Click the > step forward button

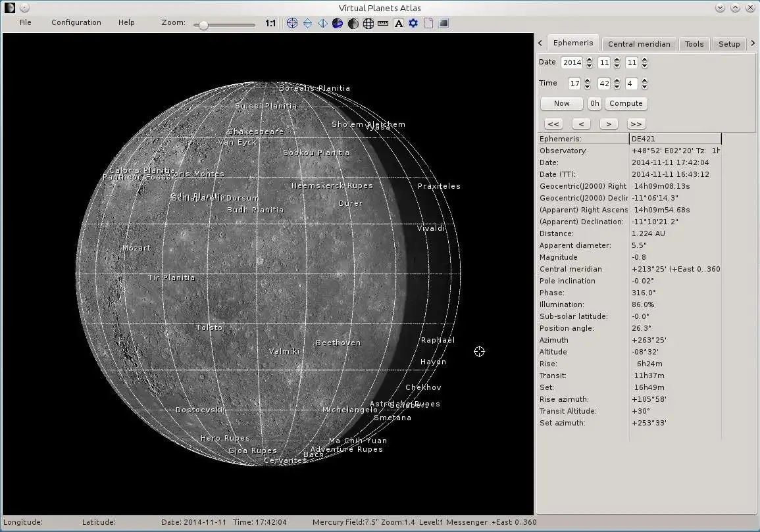[x=609, y=124]
